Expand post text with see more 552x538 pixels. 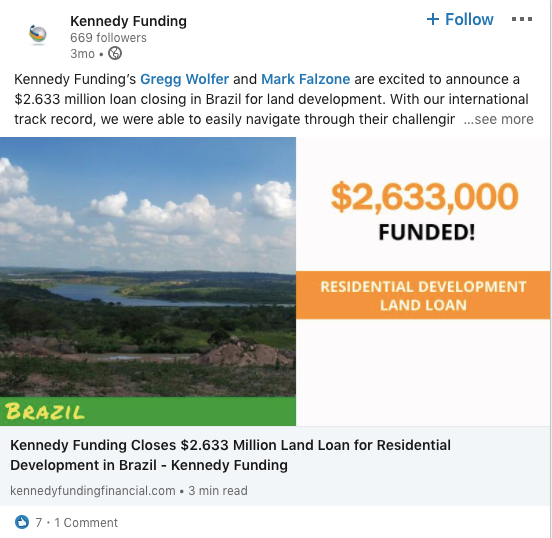coord(498,119)
